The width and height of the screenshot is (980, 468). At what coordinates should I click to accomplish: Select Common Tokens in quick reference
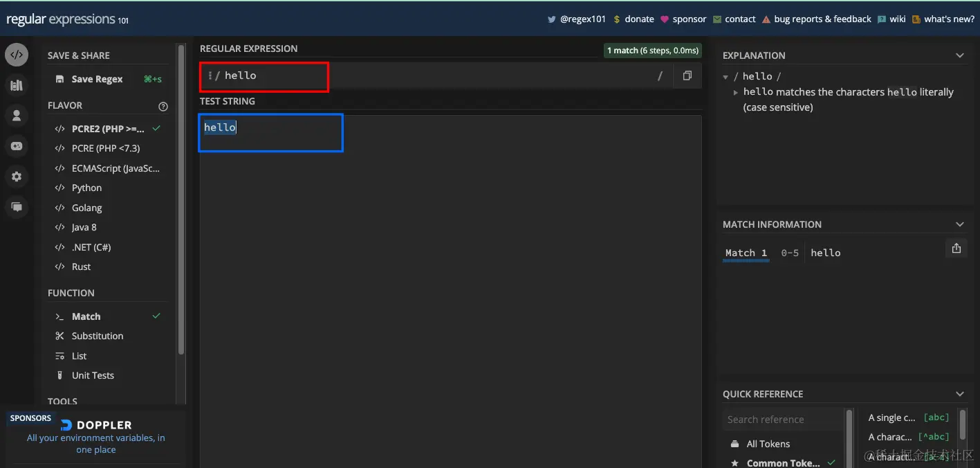point(782,462)
